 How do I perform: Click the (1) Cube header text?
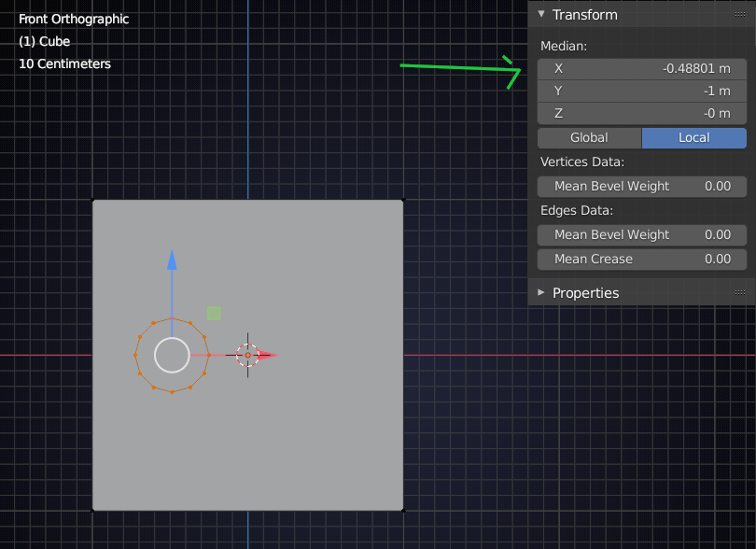[44, 41]
